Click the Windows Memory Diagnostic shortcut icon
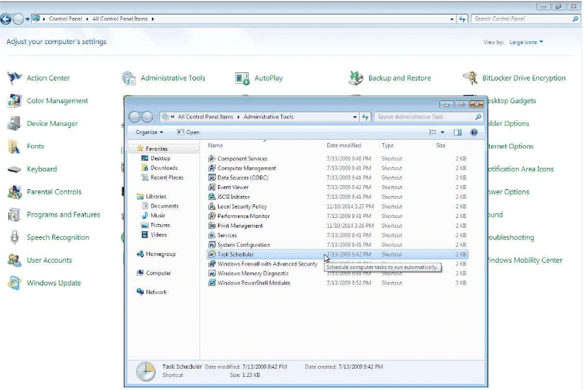Screen dimensions: 588x390 (212, 273)
